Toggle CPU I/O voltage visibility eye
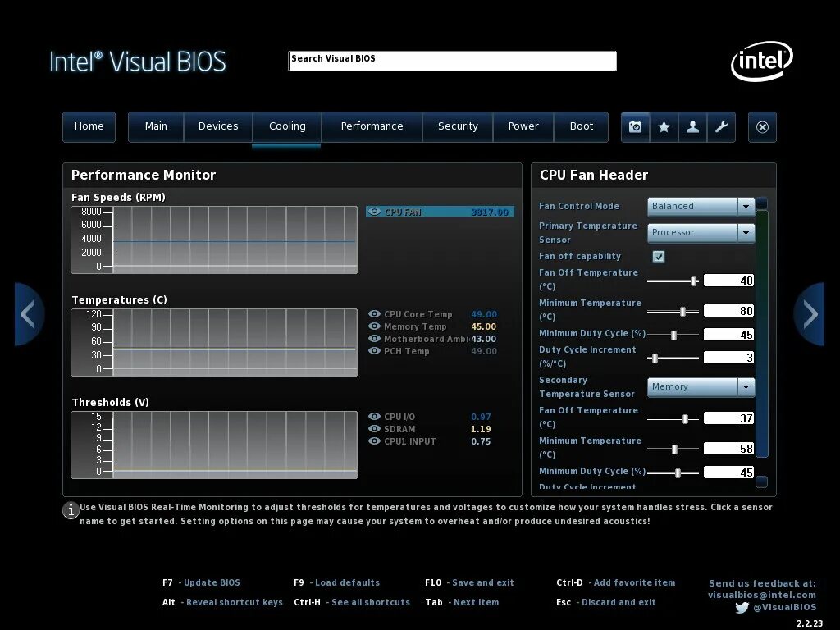This screenshot has height=630, width=840. click(x=374, y=416)
